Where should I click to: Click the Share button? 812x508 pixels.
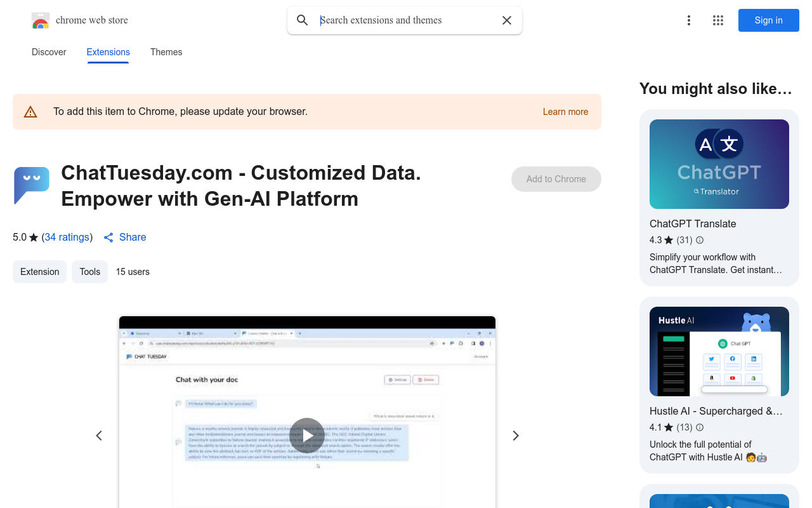tap(125, 237)
